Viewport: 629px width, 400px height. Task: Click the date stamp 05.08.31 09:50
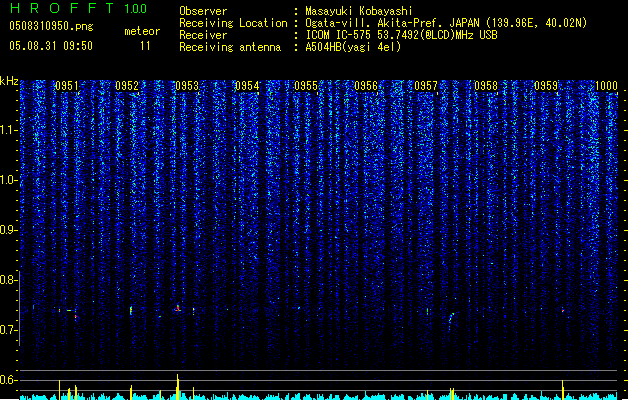[x=51, y=46]
